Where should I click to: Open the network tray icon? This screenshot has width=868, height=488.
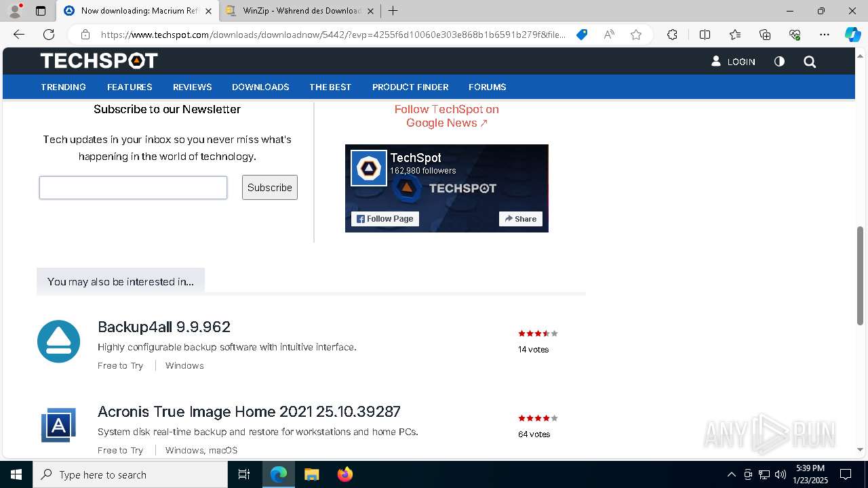click(764, 474)
